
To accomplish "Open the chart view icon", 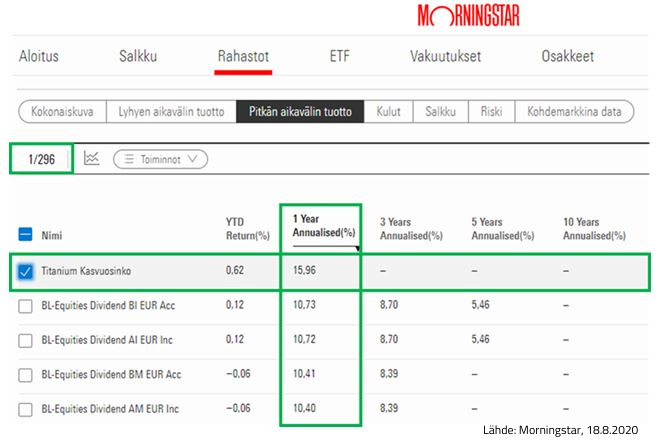I will pos(91,159).
